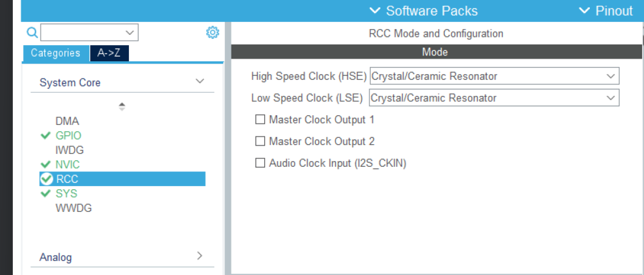Enable Master Clock Output 1 checkbox

pos(260,119)
